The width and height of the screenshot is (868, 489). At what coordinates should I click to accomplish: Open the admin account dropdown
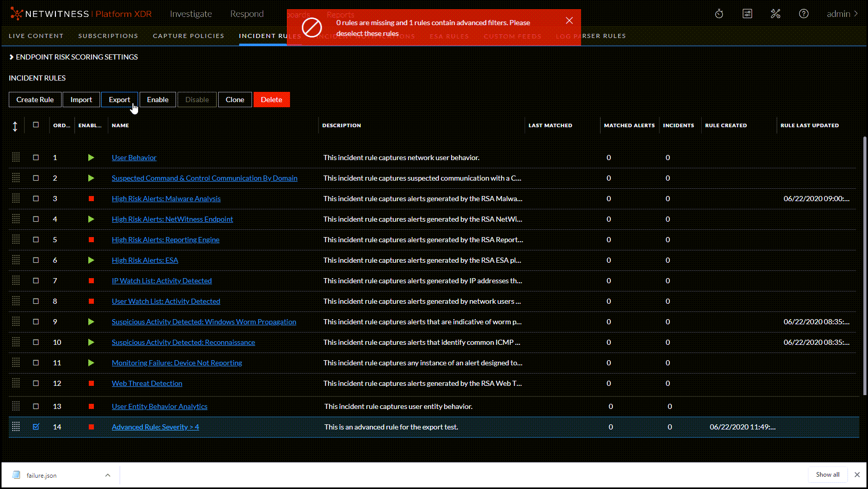click(x=841, y=14)
